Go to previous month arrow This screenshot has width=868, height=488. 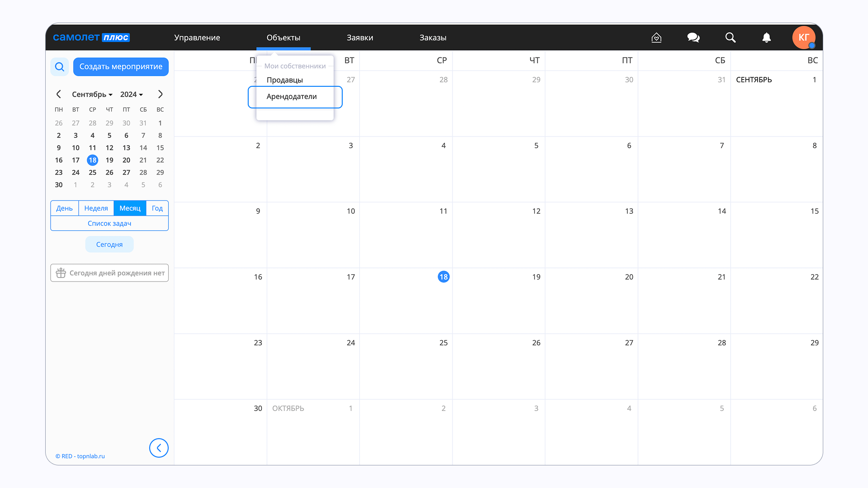[59, 94]
